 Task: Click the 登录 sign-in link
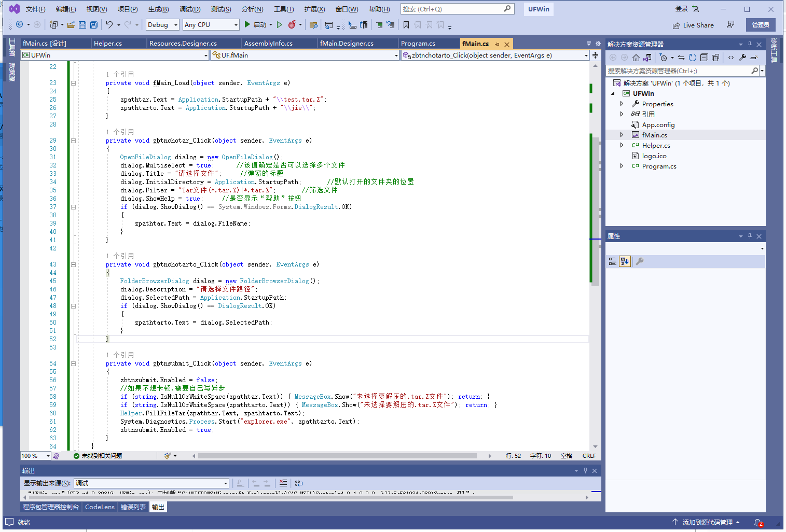(x=682, y=9)
